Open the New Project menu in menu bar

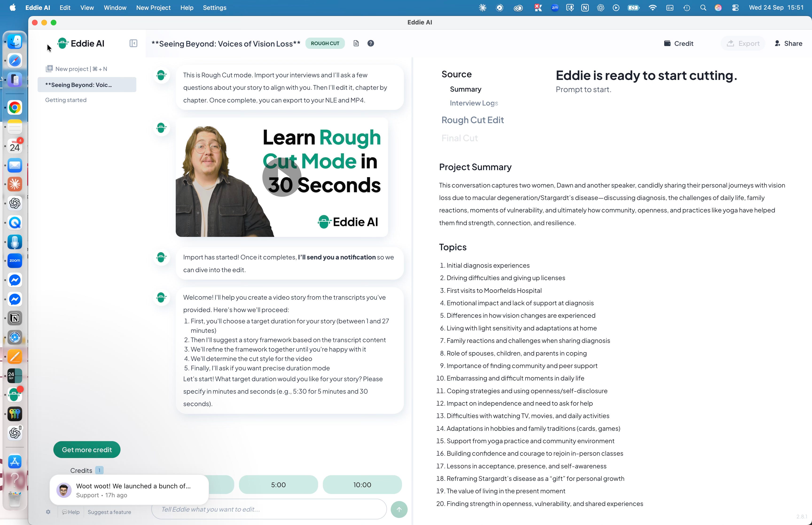coord(153,8)
